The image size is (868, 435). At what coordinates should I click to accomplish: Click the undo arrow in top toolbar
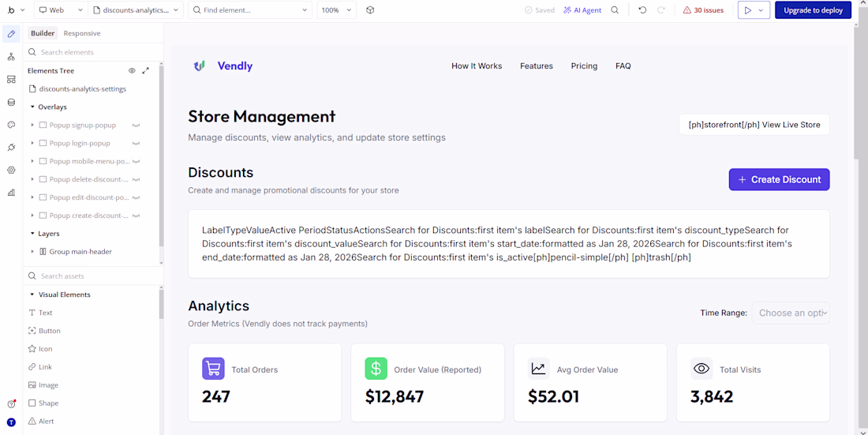(x=642, y=10)
